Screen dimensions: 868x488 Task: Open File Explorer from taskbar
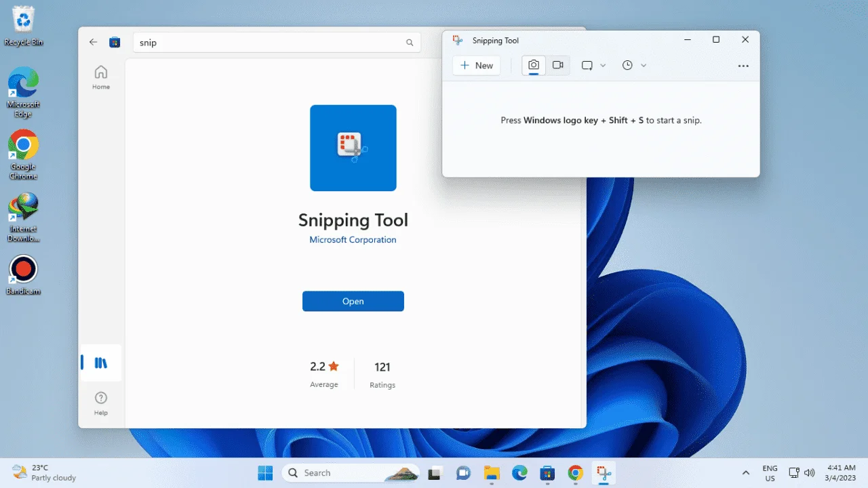[492, 472]
